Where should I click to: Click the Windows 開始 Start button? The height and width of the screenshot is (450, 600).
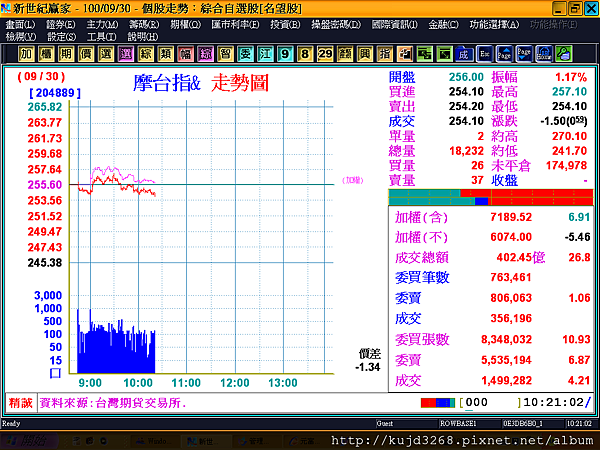tap(29, 441)
